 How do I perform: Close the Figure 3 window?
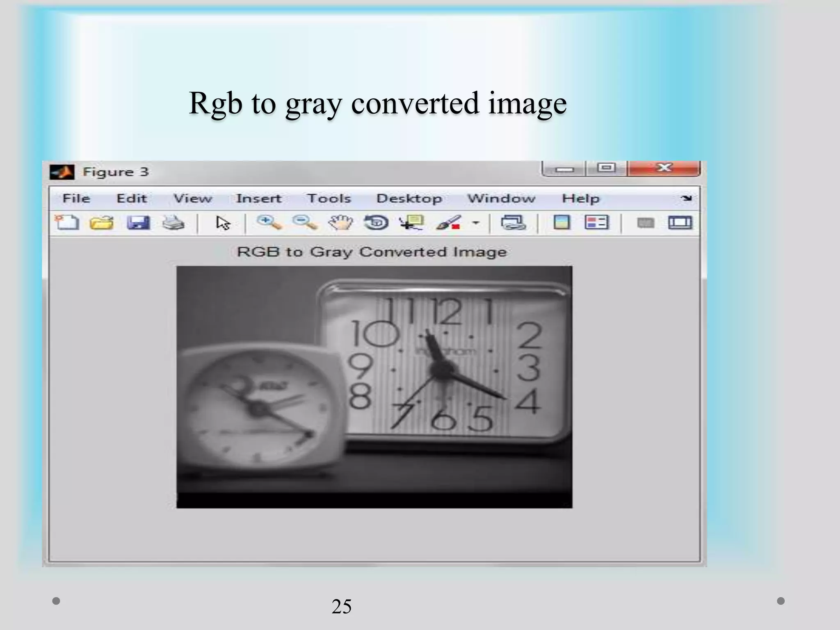(x=664, y=169)
